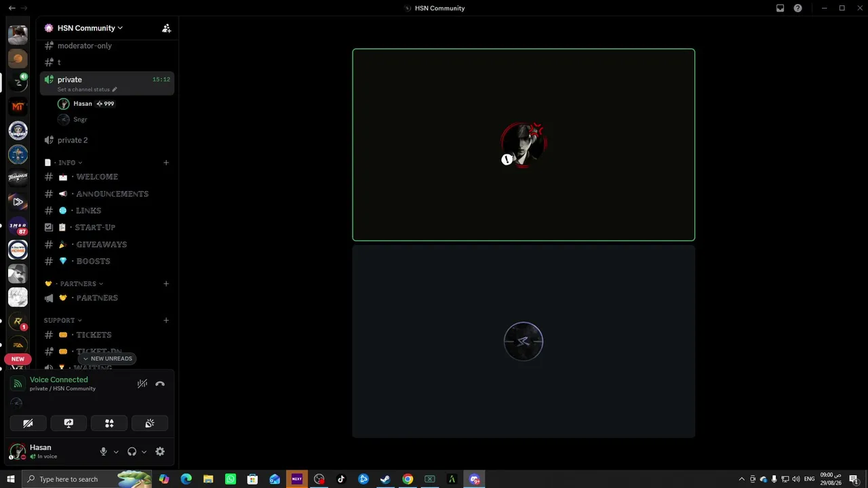Switch the ENG input language
This screenshot has width=868, height=488.
coord(809,479)
